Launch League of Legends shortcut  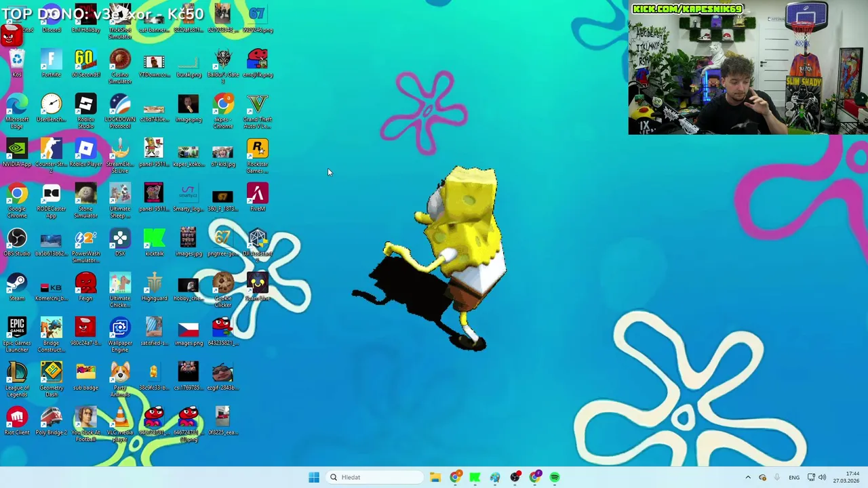pos(17,380)
